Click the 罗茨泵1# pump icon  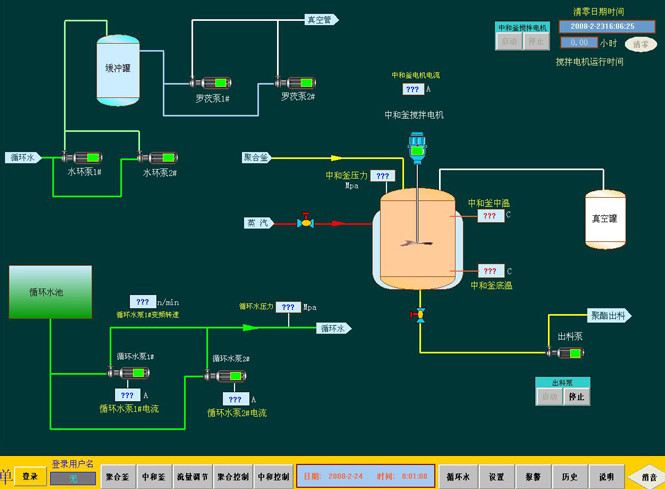[211, 83]
